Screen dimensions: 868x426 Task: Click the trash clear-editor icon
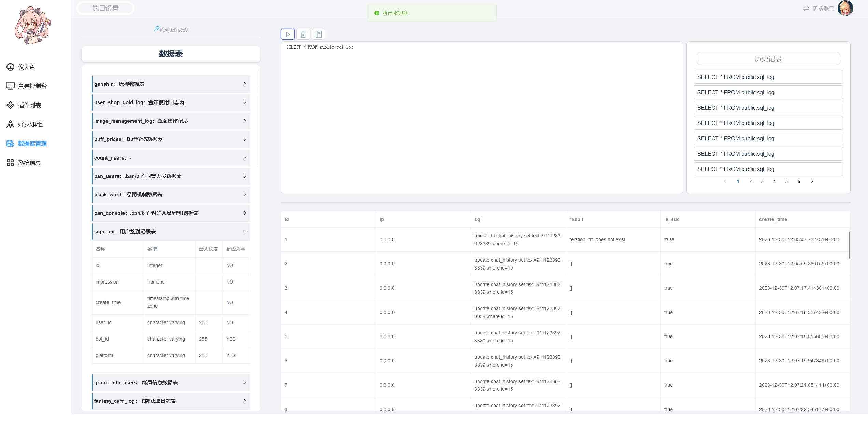click(x=303, y=34)
